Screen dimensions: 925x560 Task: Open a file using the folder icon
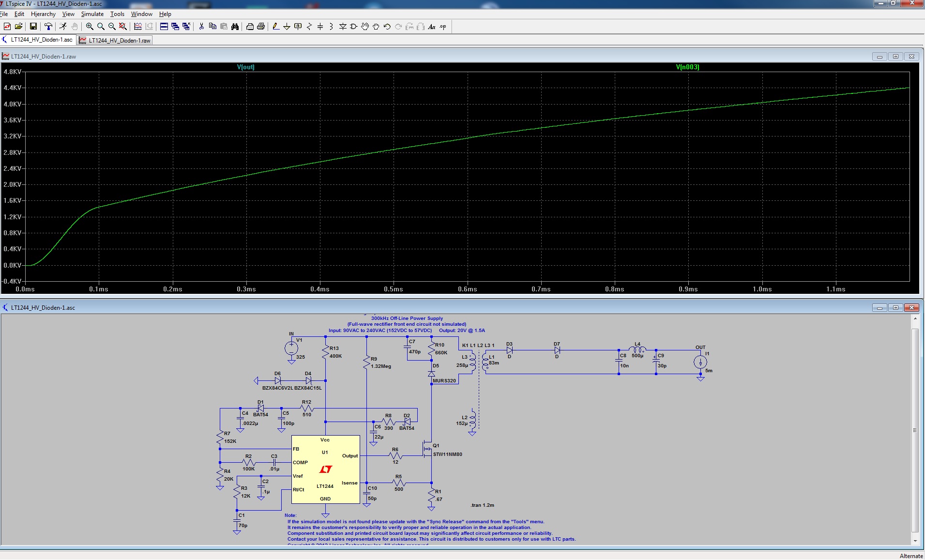click(18, 27)
